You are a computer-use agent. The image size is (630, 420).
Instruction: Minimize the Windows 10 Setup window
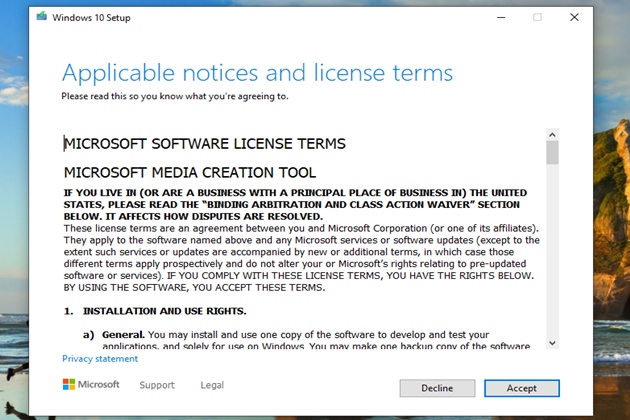click(x=499, y=17)
